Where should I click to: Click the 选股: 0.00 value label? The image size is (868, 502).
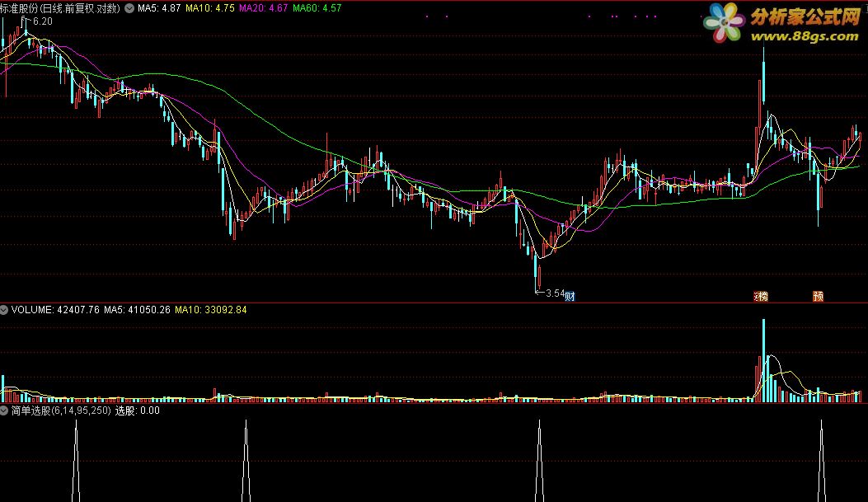(x=138, y=411)
